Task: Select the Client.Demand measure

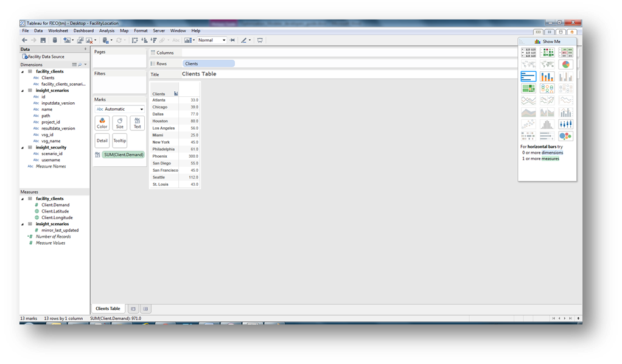Action: (x=55, y=205)
